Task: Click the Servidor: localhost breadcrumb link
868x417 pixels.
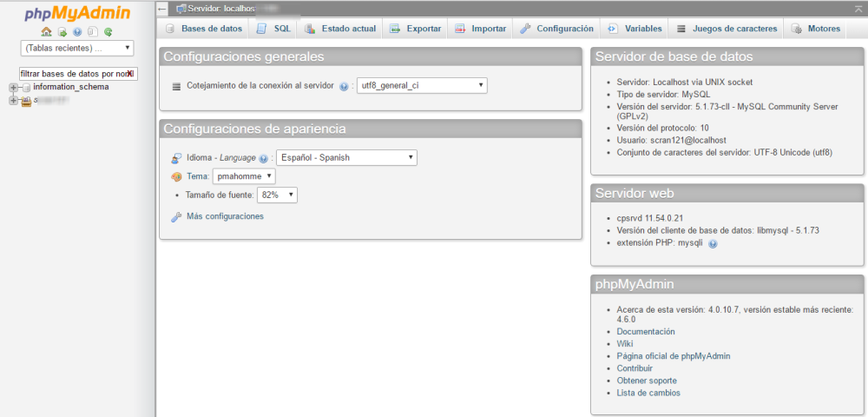Action: pos(221,9)
